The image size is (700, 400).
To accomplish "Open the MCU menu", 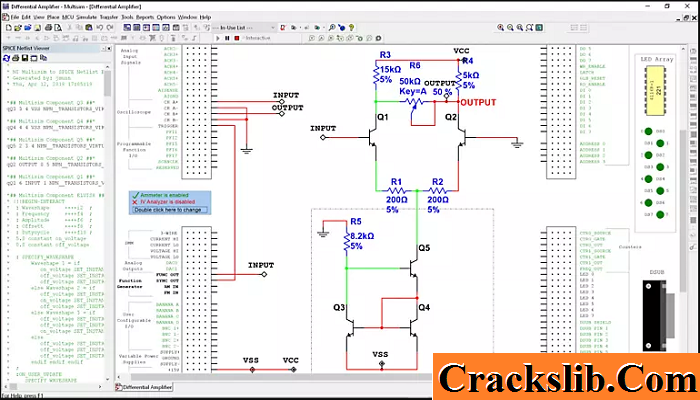I will (67, 17).
